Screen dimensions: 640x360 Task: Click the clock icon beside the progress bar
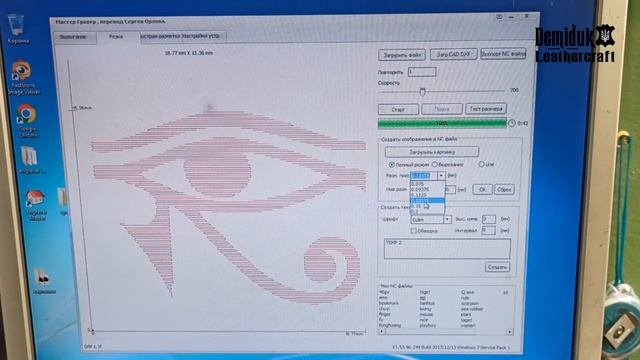pos(512,123)
